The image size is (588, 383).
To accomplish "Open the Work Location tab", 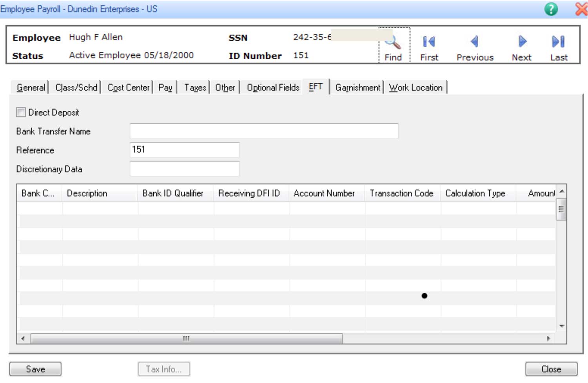I will (416, 87).
